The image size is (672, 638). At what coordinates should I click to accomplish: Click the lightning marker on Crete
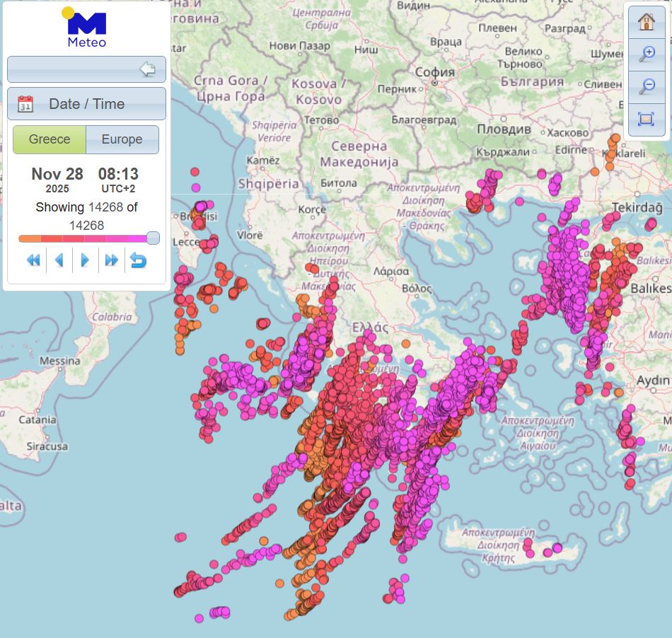click(557, 547)
